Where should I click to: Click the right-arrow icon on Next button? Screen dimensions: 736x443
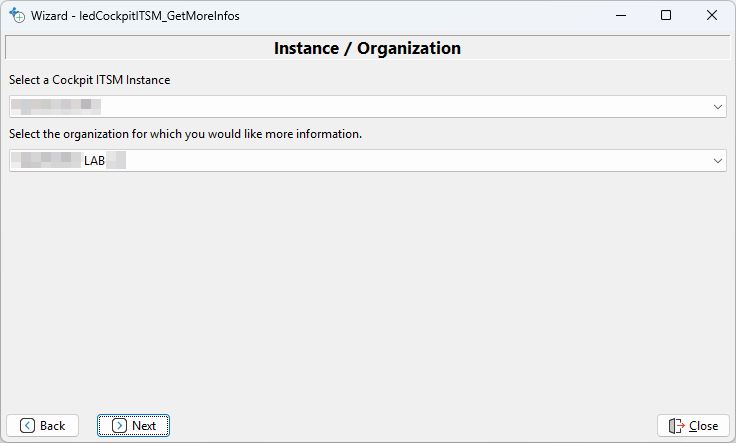(x=119, y=425)
